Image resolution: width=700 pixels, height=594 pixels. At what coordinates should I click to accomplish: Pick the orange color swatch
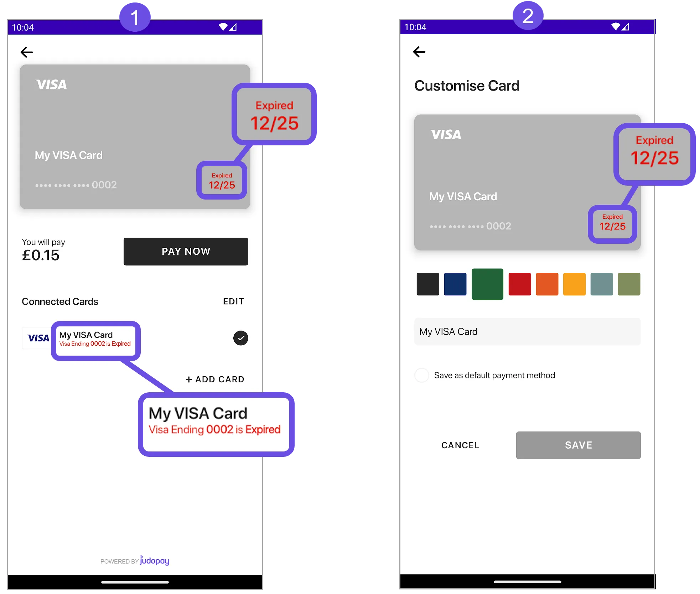[547, 284]
